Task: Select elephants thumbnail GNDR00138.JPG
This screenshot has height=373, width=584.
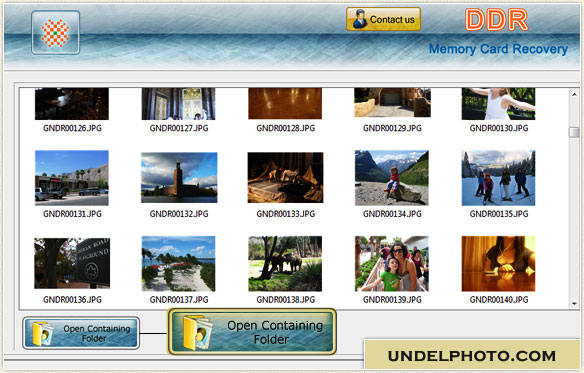Action: pyautogui.click(x=285, y=263)
